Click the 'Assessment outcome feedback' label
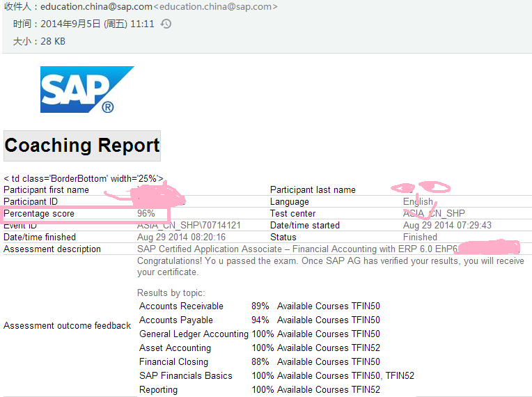The image size is (532, 397). 67,325
